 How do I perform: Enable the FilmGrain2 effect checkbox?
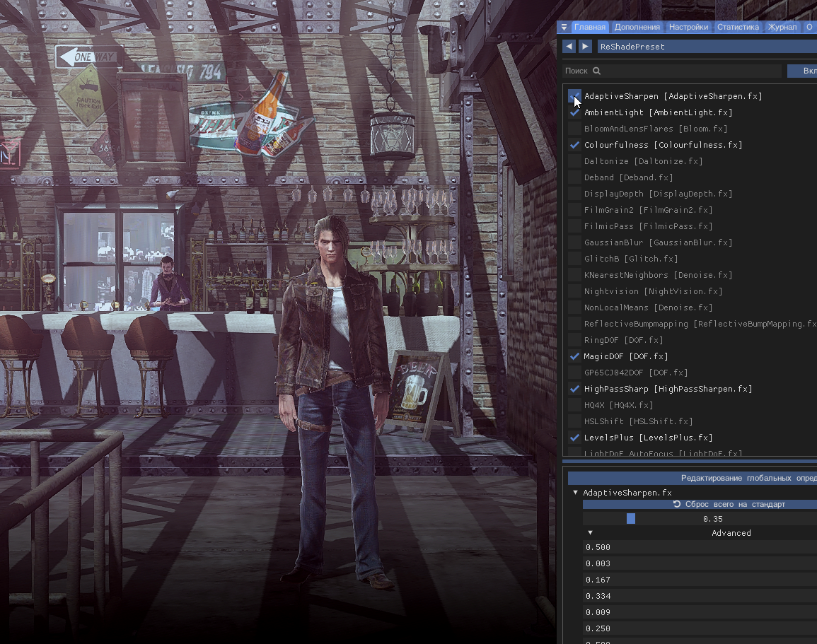click(574, 210)
